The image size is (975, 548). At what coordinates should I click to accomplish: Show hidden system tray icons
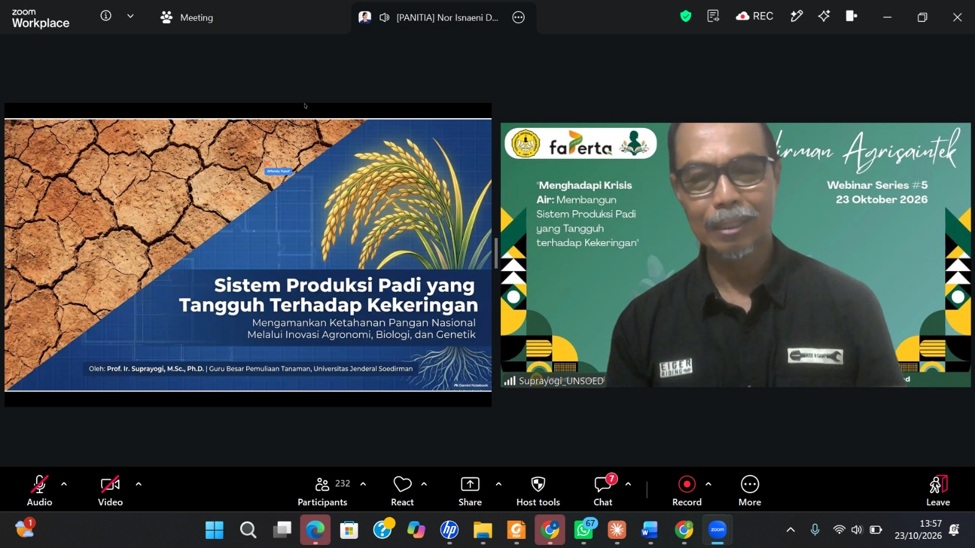point(790,530)
